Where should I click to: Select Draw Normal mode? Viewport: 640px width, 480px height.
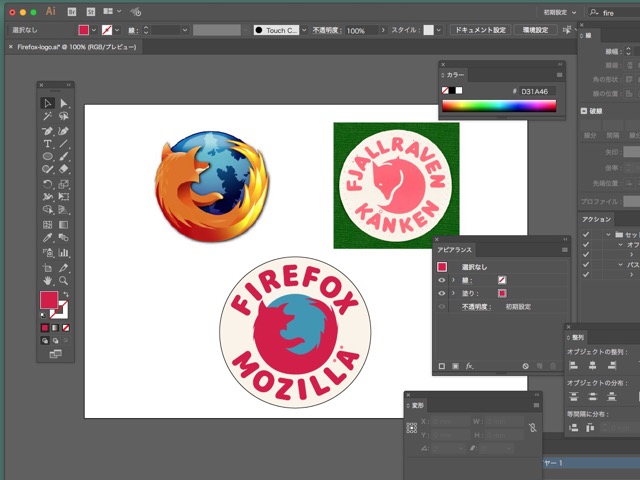(x=45, y=340)
